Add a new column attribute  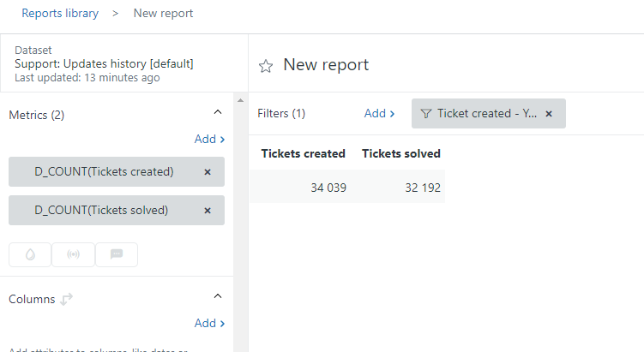click(209, 323)
